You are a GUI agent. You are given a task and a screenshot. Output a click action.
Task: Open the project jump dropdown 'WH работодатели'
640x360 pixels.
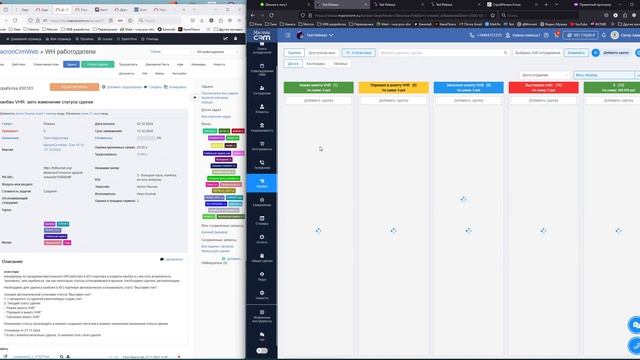pyautogui.click(x=217, y=52)
